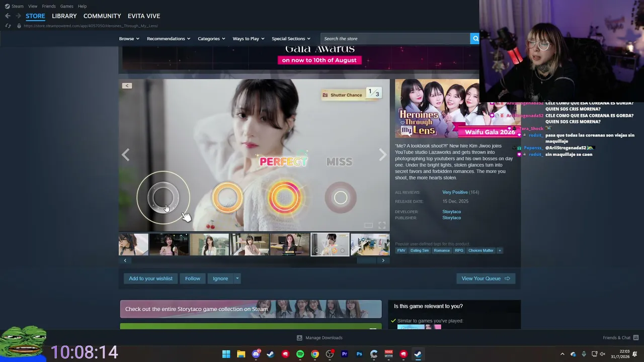Screen dimensions: 644x362
Task: Click the Steam store search magnifier button
Action: point(474,39)
